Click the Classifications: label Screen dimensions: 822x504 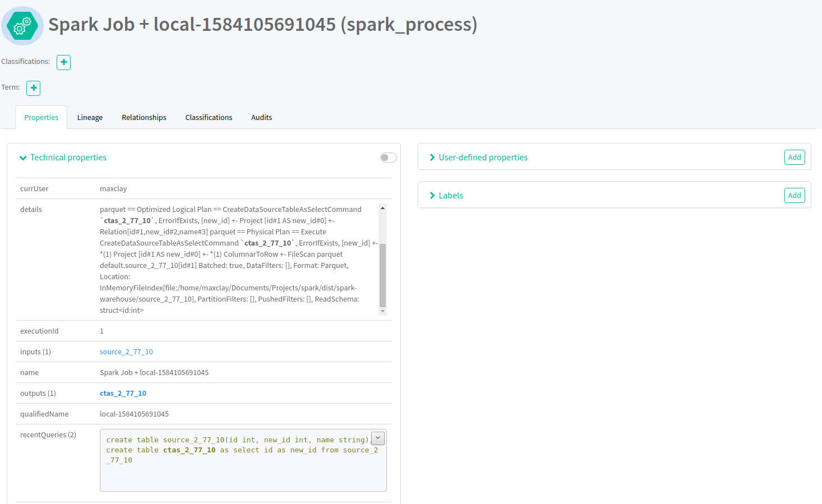(x=25, y=62)
